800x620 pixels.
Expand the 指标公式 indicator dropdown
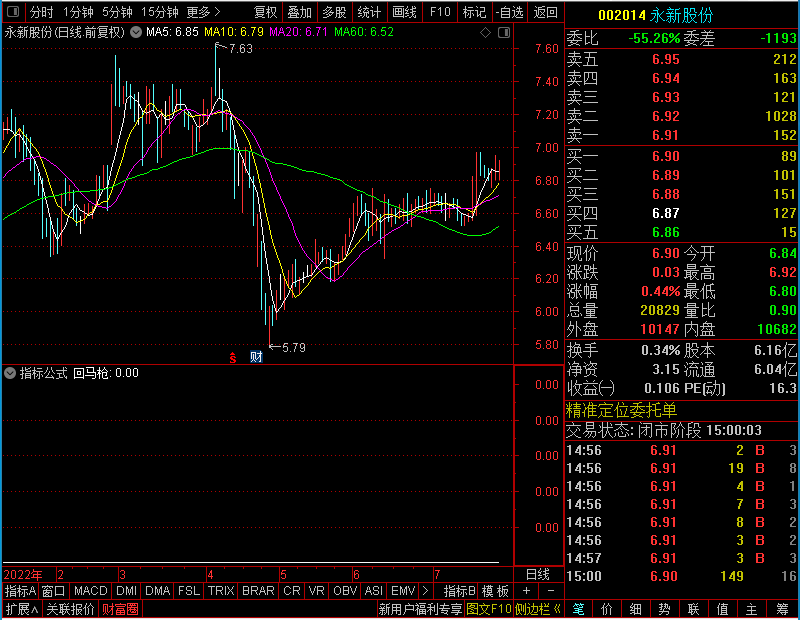click(x=10, y=373)
